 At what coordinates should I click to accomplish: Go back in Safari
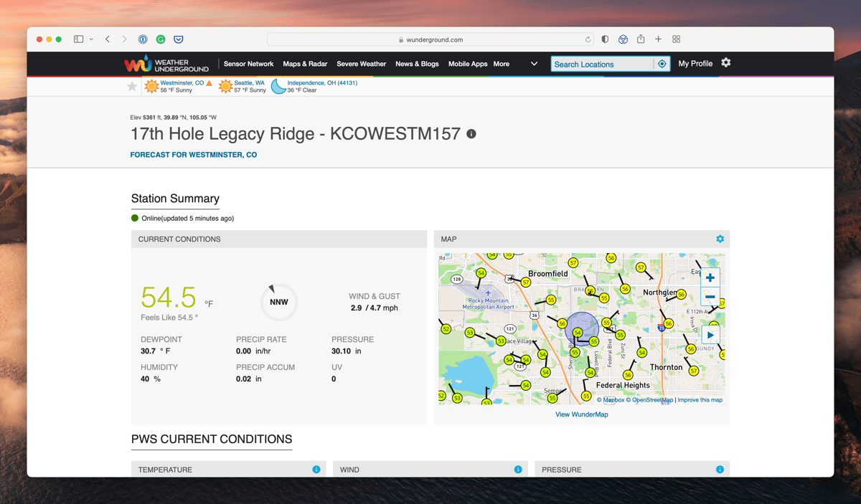[x=108, y=39]
